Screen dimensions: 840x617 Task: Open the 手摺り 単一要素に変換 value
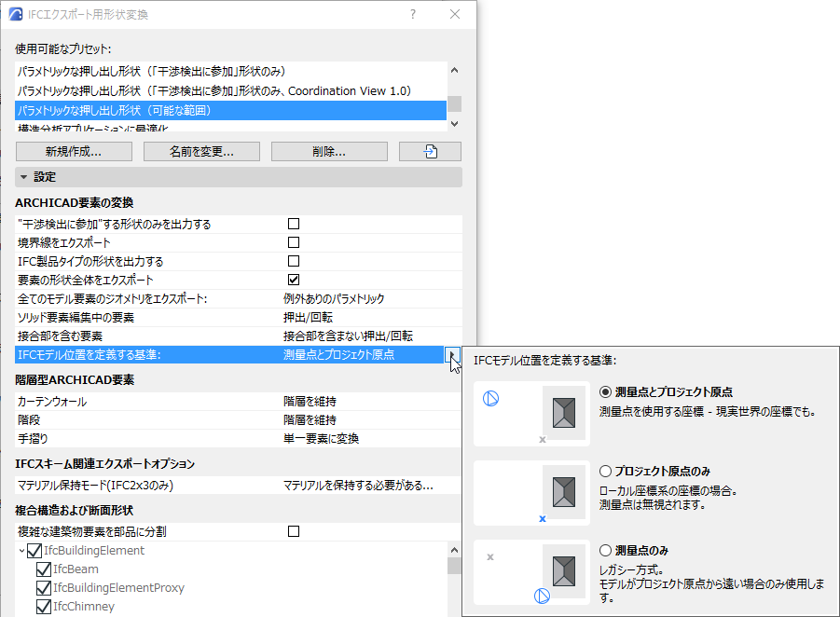click(321, 439)
